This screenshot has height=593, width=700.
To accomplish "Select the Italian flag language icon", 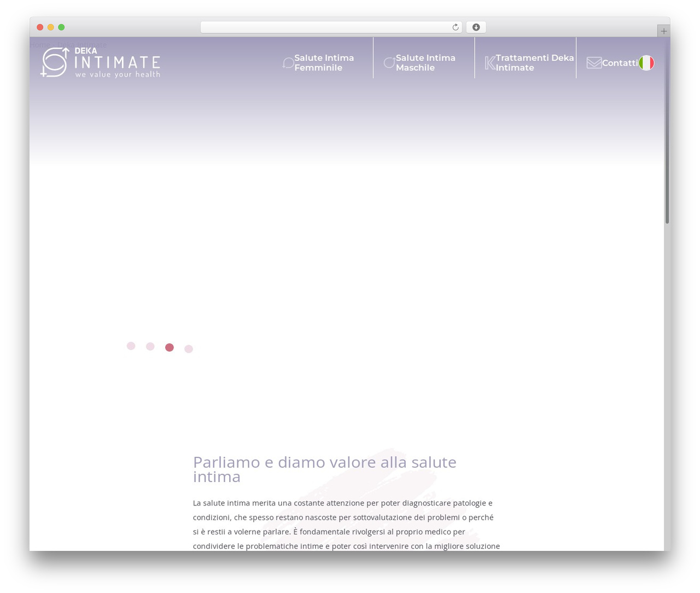I will click(x=646, y=63).
